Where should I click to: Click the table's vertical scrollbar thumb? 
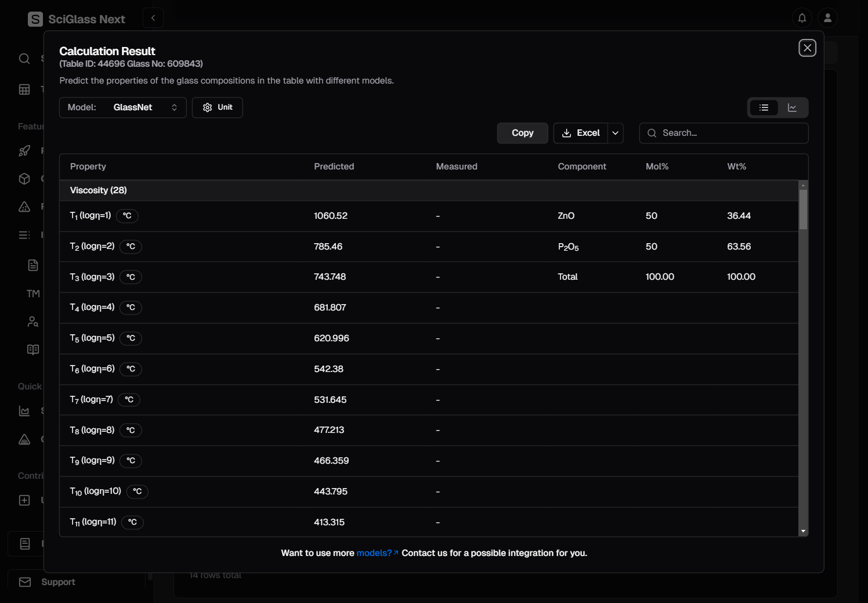[803, 209]
